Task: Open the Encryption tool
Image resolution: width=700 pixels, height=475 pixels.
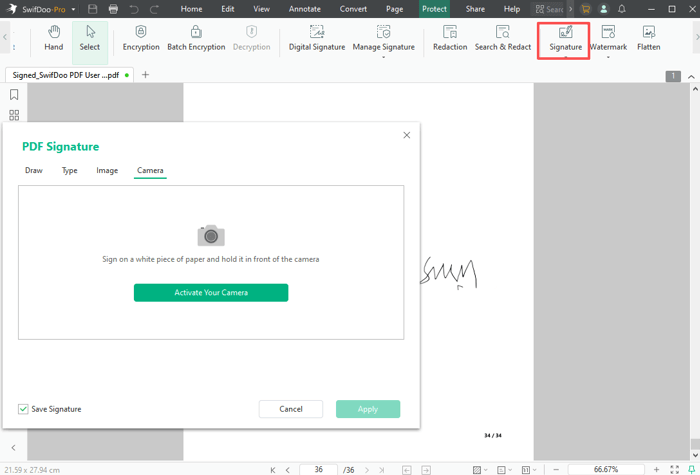Action: (141, 38)
